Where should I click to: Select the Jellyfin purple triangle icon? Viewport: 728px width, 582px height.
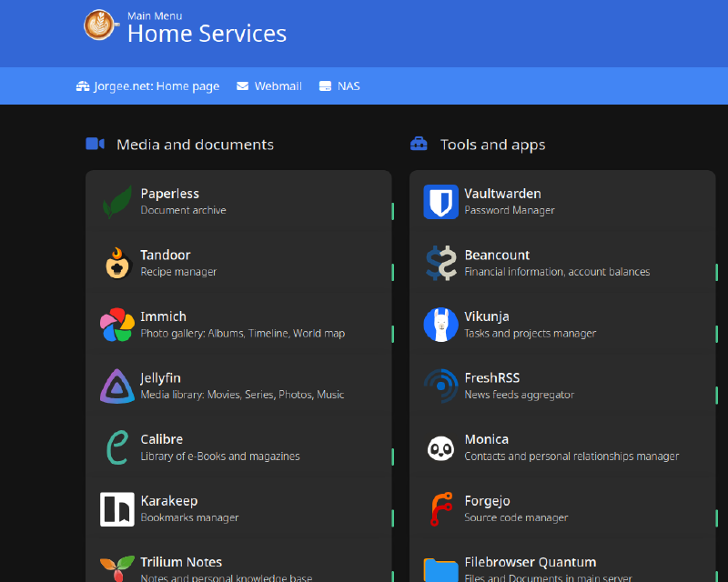click(x=117, y=386)
